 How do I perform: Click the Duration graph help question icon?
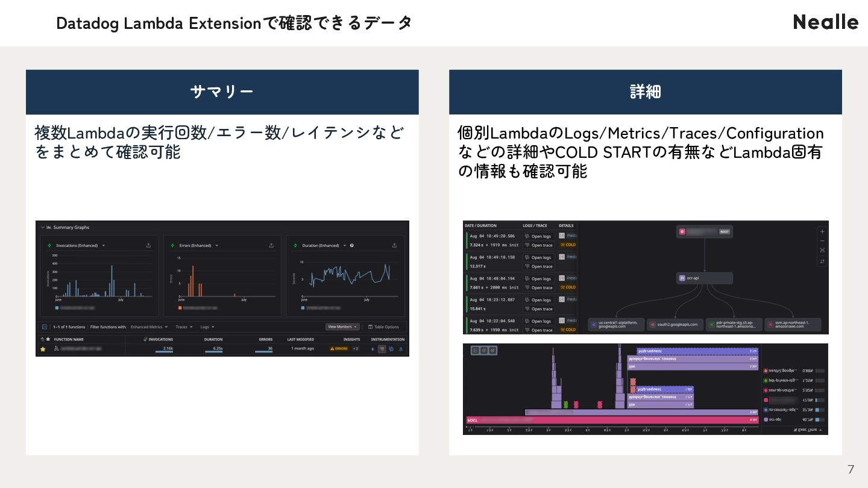[x=351, y=245]
